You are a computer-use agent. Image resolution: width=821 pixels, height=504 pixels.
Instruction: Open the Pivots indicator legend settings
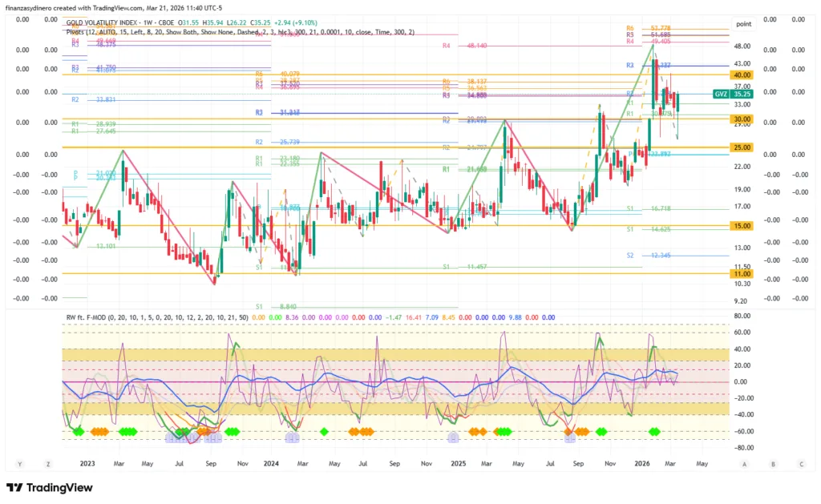(241, 32)
